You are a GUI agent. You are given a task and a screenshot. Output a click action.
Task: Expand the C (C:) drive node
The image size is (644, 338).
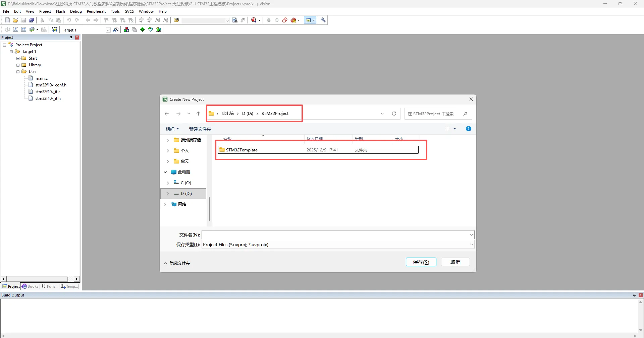[168, 183]
